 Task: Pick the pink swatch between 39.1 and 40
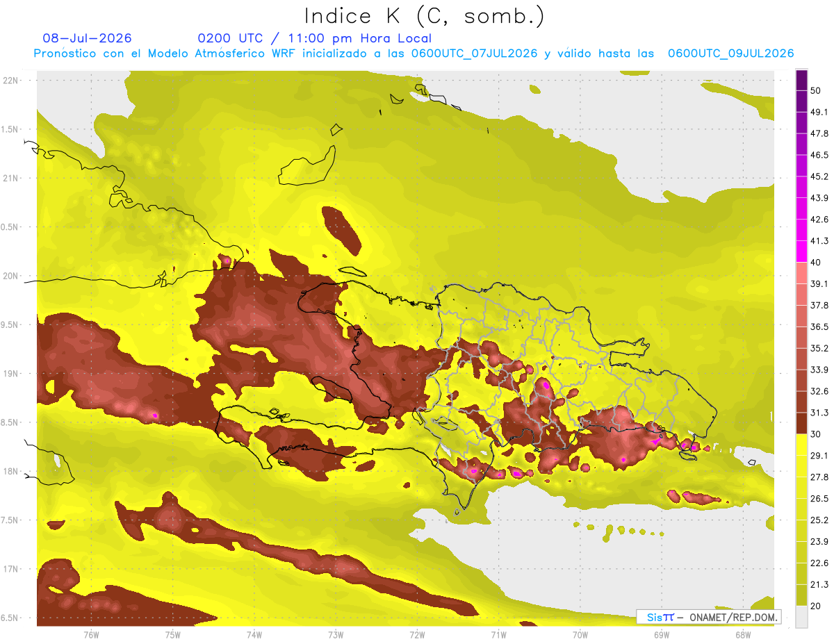point(801,273)
